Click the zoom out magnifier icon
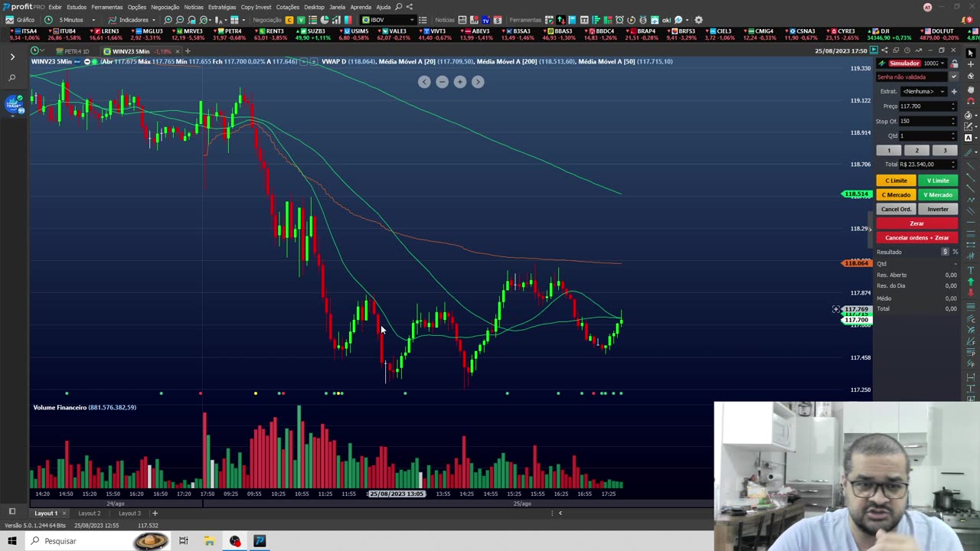The image size is (980, 551). point(180,20)
